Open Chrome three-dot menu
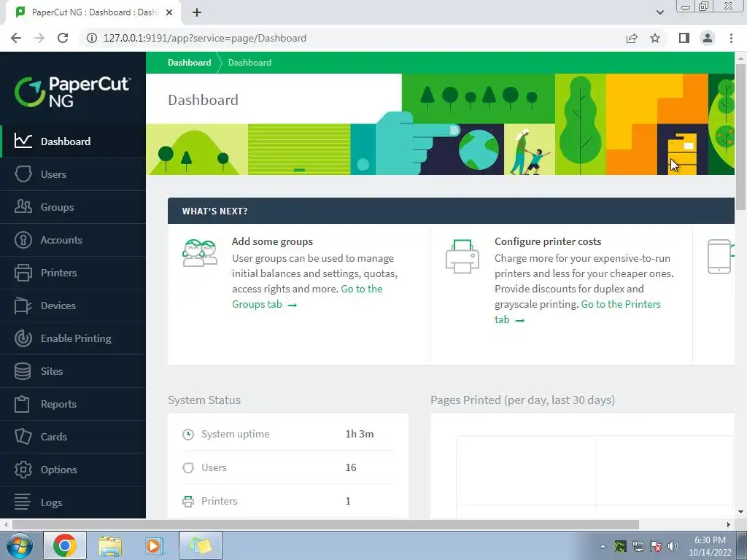The height and width of the screenshot is (560, 747). 731,38
